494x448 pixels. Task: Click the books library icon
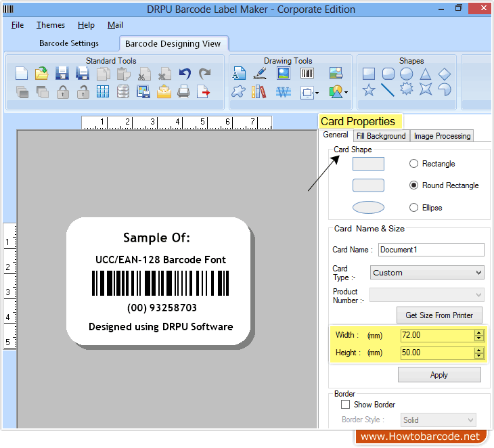[259, 91]
